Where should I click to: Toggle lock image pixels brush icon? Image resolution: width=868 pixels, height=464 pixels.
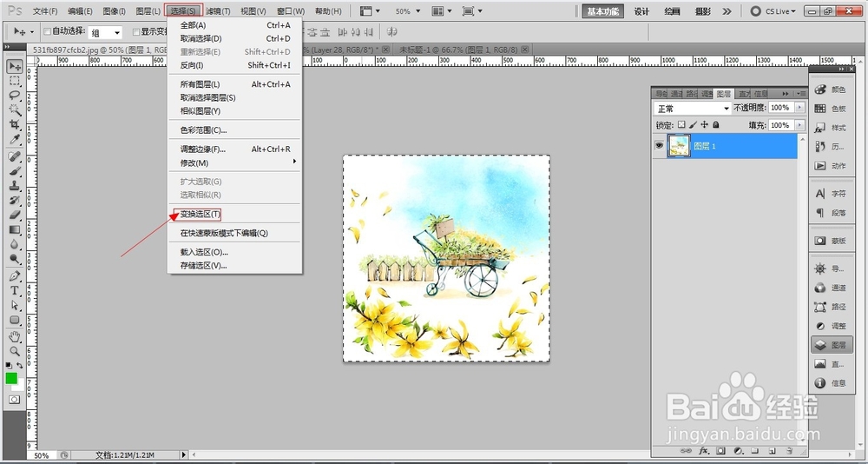point(693,125)
